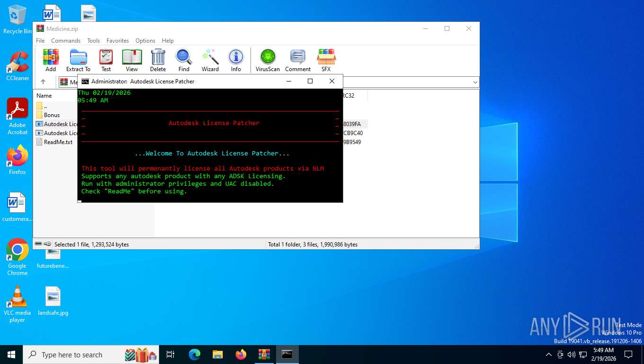Expand the WinRAR address bar dropdown

point(475,82)
